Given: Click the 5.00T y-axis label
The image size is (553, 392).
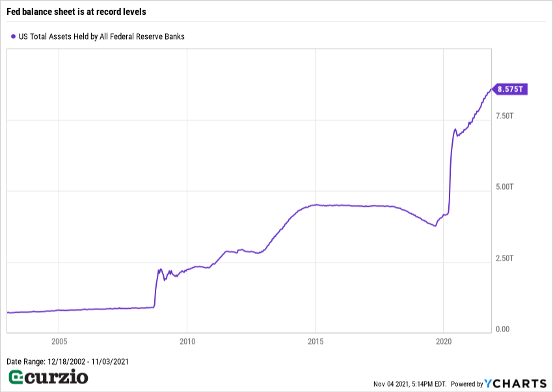Looking at the screenshot, I should pyautogui.click(x=505, y=187).
